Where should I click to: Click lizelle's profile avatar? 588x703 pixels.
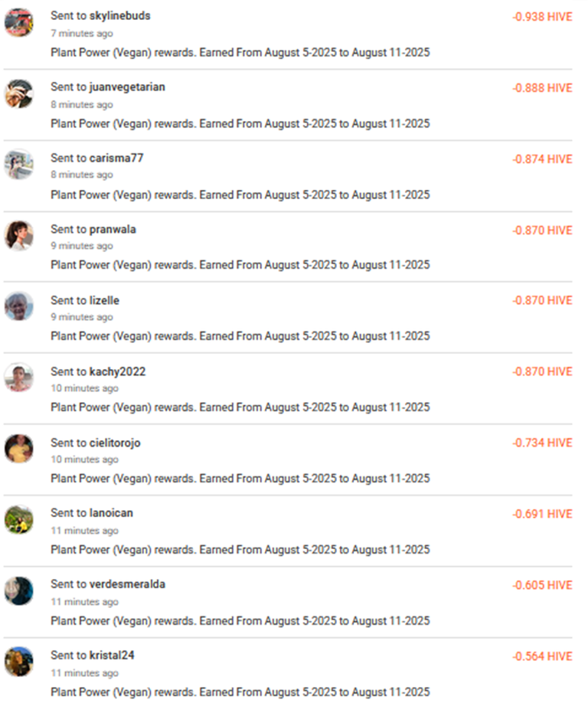click(19, 306)
